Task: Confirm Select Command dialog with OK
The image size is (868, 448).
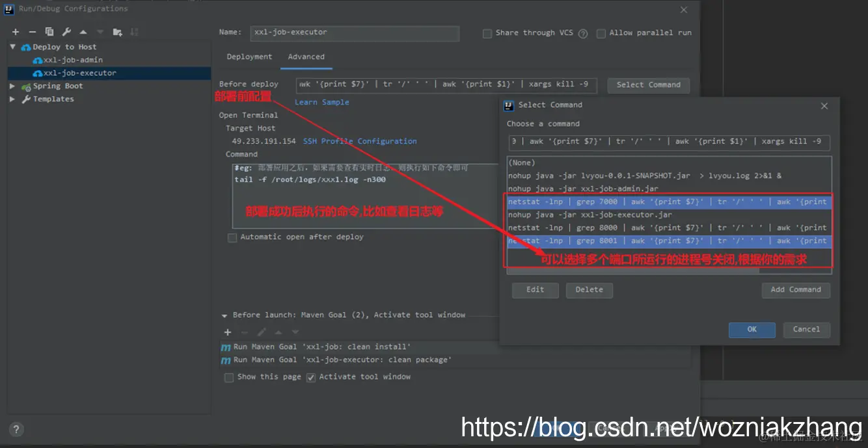Action: (752, 330)
